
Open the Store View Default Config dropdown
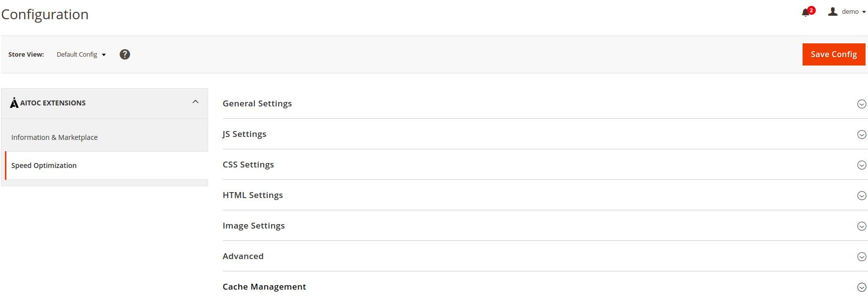(81, 54)
